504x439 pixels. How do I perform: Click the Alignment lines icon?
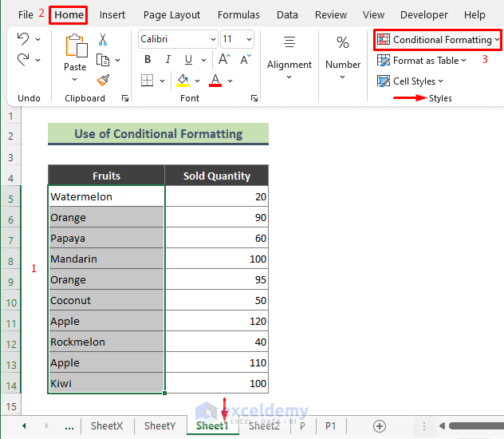pyautogui.click(x=289, y=42)
